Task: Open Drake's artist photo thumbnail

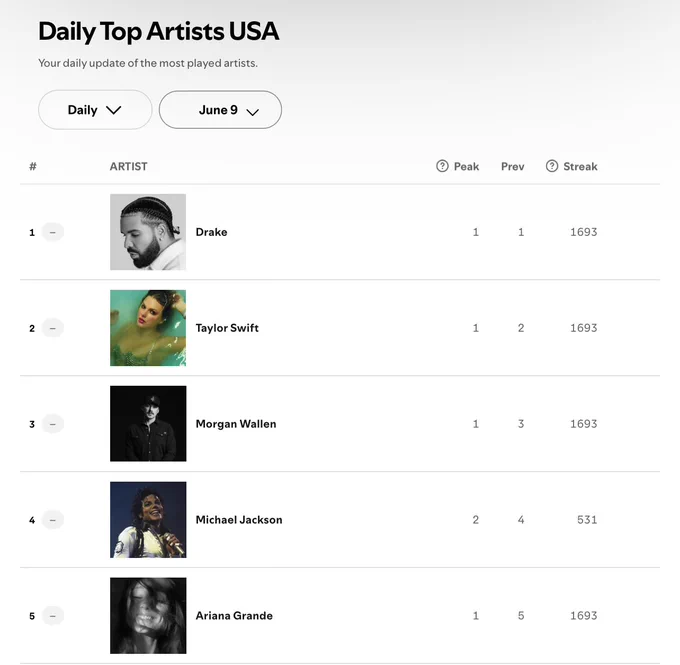Action: pos(148,232)
